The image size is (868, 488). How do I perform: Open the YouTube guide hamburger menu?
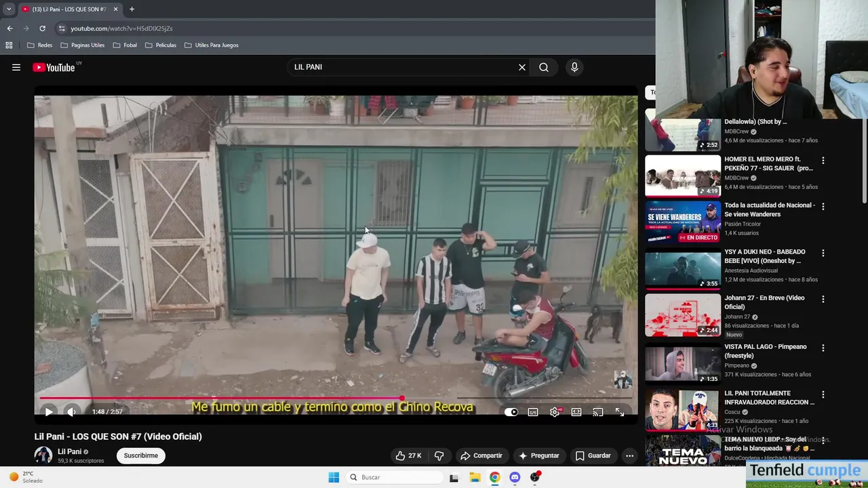tap(16, 67)
